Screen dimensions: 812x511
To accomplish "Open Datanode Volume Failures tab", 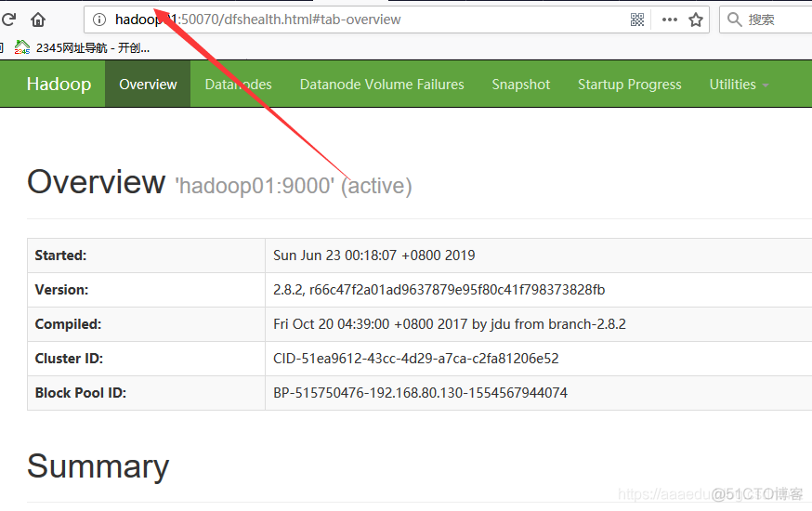I will 382,85.
